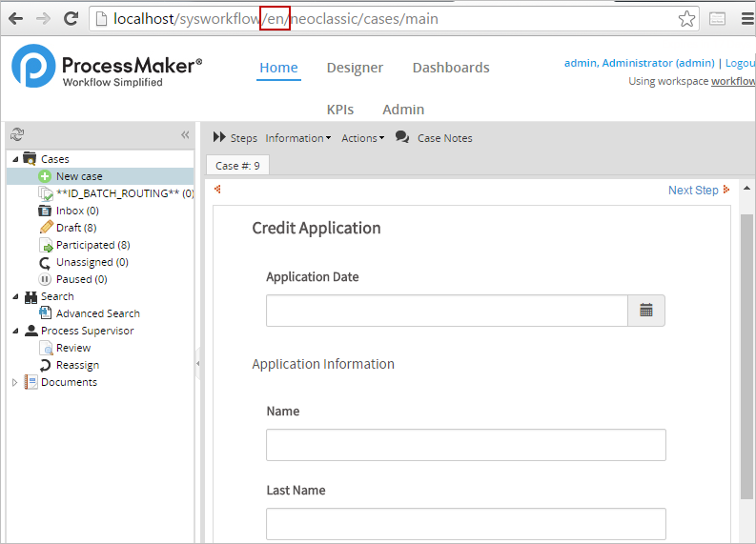Select the Case #: 9 tab
The height and width of the screenshot is (544, 756).
(237, 166)
